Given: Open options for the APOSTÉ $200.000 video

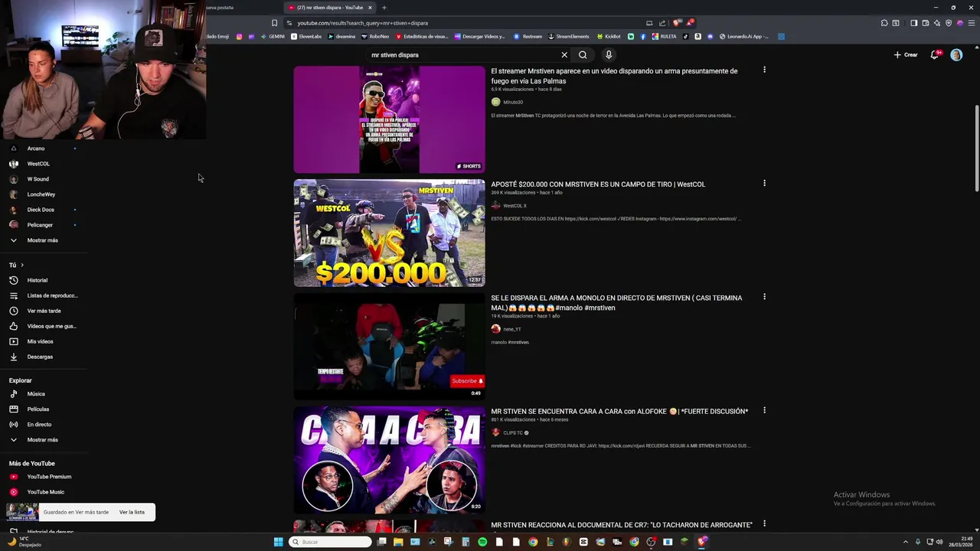Looking at the screenshot, I should click(x=764, y=183).
